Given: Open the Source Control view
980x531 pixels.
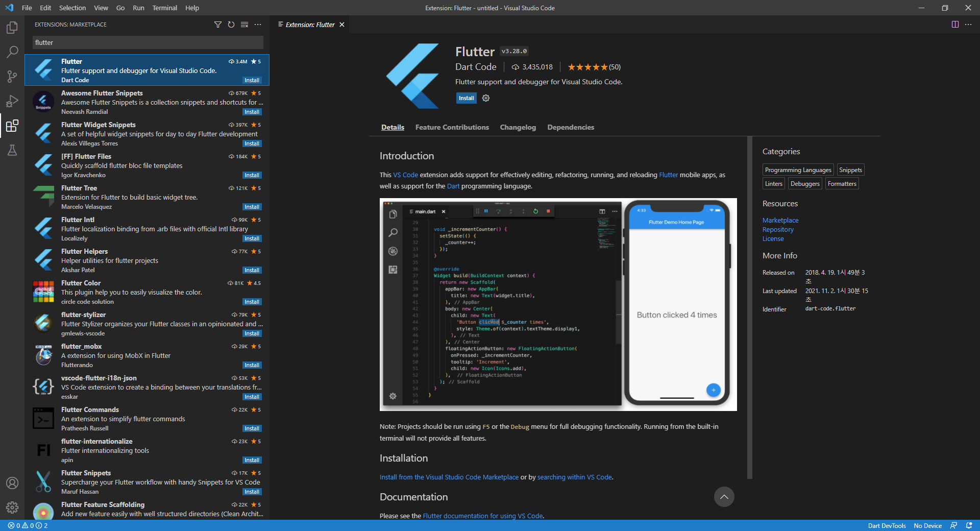Looking at the screenshot, I should (x=12, y=77).
